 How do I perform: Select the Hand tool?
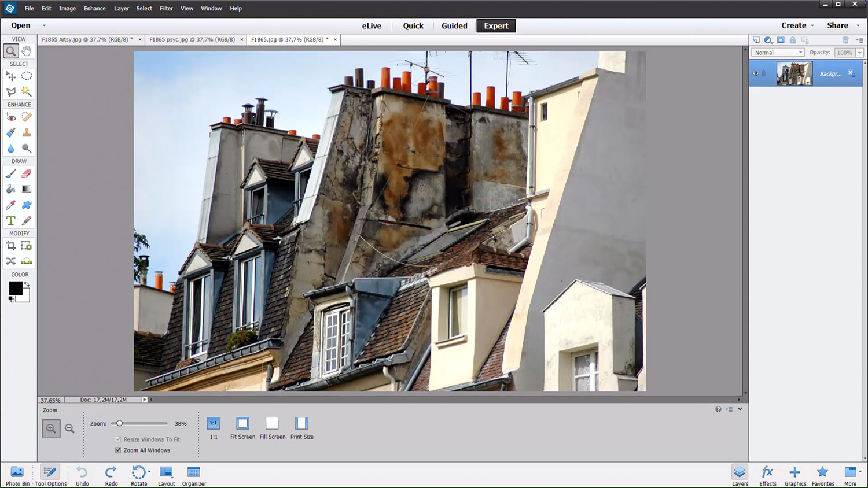(x=27, y=51)
